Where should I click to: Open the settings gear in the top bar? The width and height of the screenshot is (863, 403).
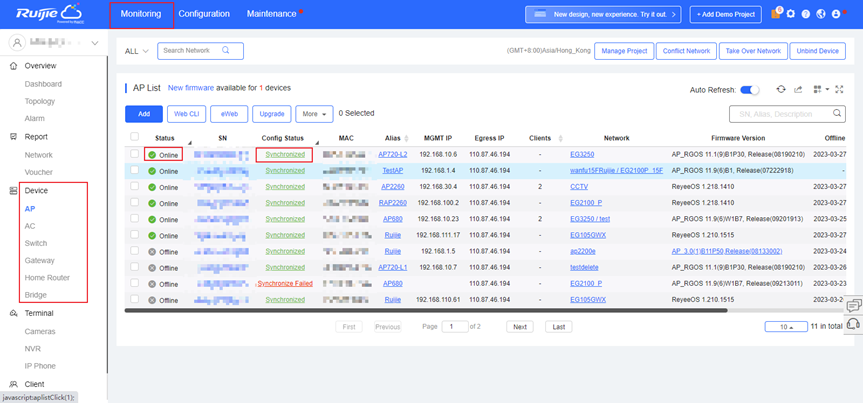click(791, 14)
